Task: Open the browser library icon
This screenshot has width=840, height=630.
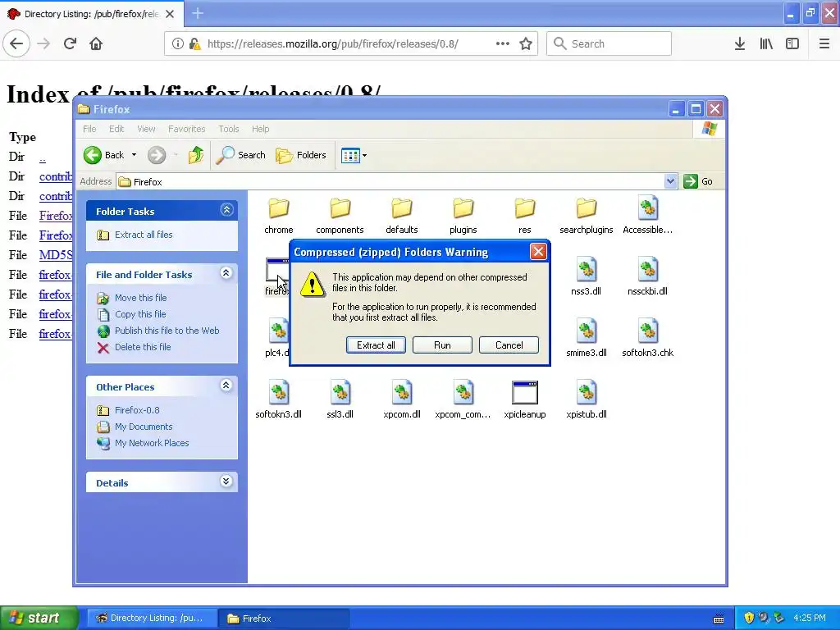Action: (x=766, y=43)
